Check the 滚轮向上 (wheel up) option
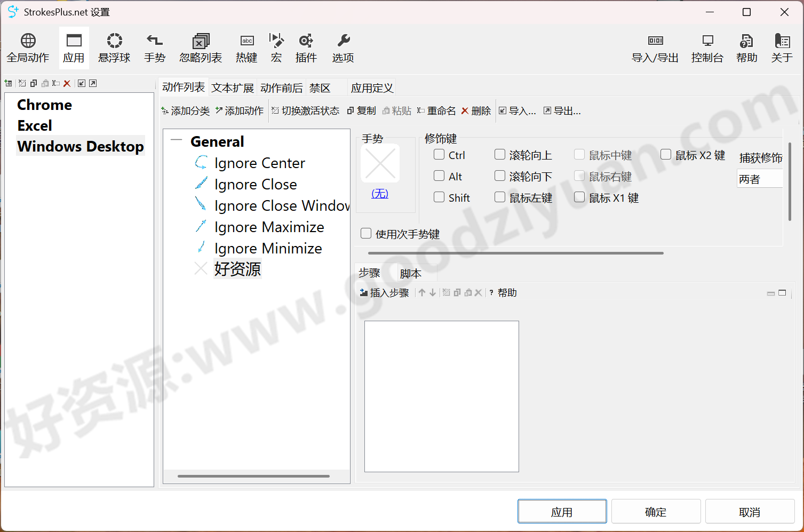 499,154
